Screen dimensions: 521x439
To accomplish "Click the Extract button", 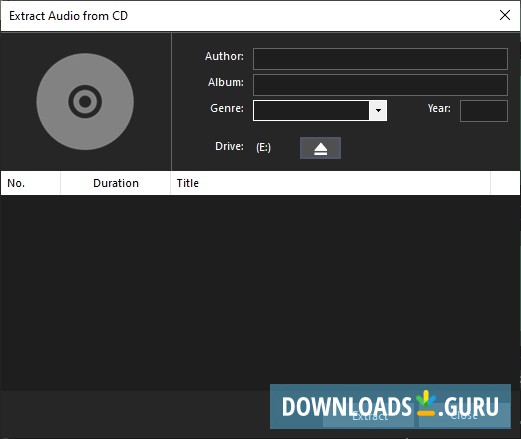I will click(369, 416).
